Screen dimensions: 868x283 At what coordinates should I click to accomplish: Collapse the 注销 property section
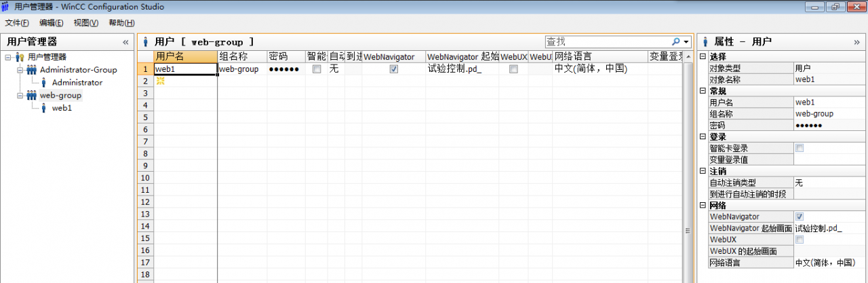(x=703, y=171)
